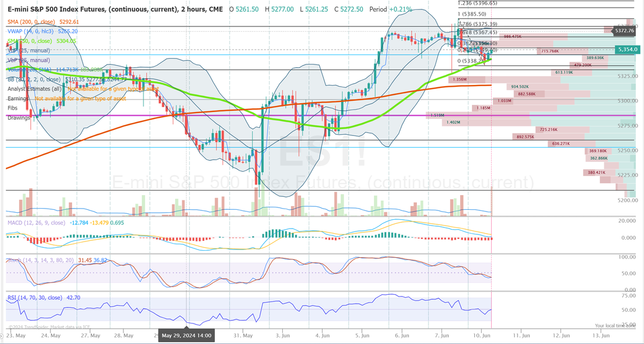Click the 1.356M volume profile label

460,79
